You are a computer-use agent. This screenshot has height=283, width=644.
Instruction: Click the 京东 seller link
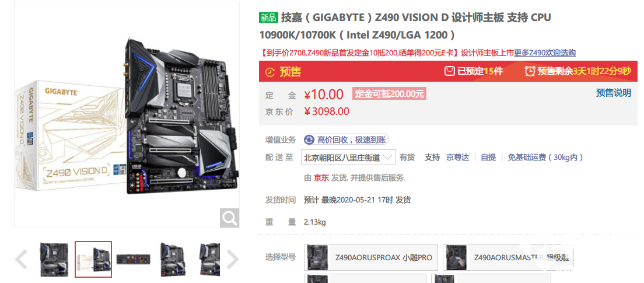click(x=321, y=178)
